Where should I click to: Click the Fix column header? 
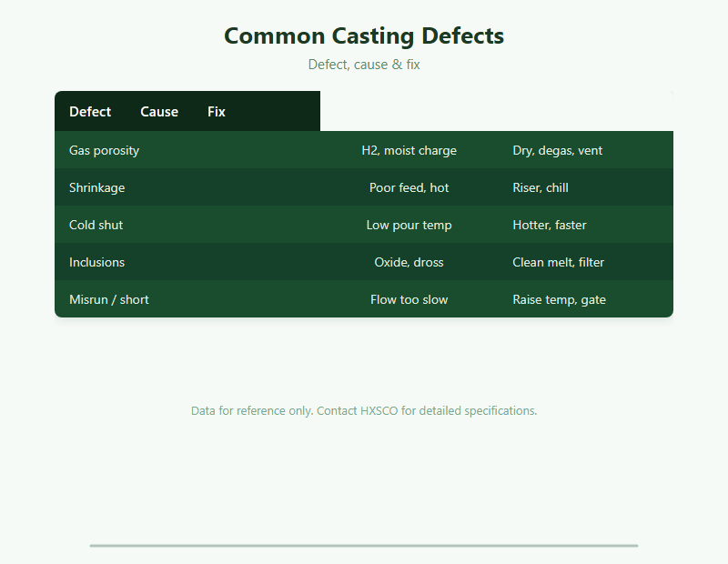217,111
